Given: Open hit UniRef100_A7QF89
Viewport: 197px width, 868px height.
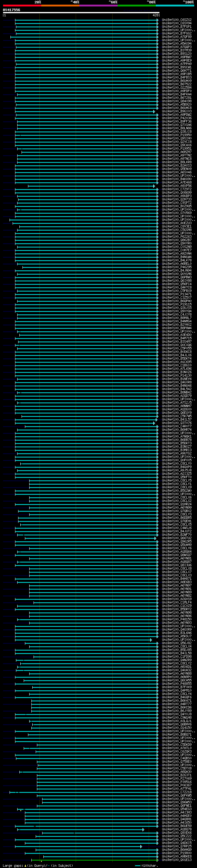Looking at the screenshot, I should (177, 37).
